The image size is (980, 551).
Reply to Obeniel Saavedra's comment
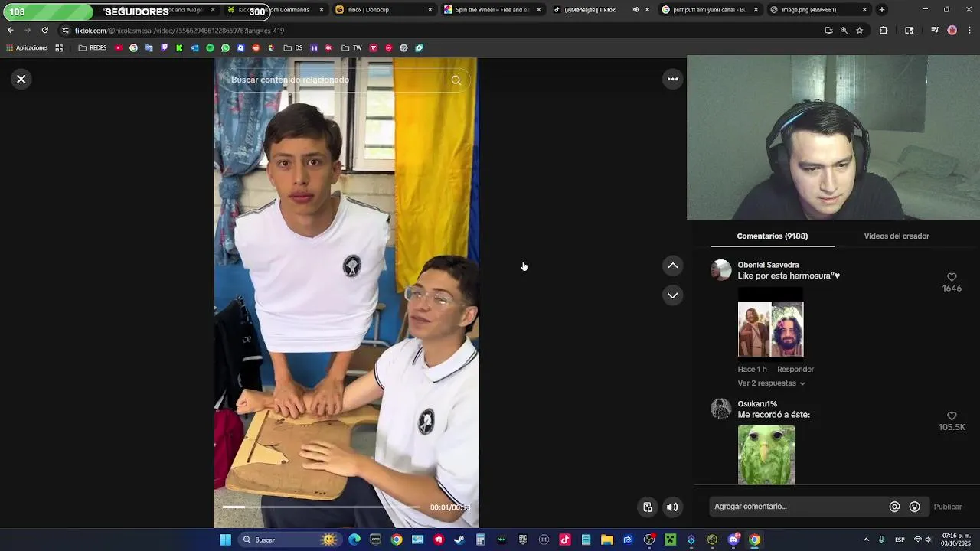point(795,369)
